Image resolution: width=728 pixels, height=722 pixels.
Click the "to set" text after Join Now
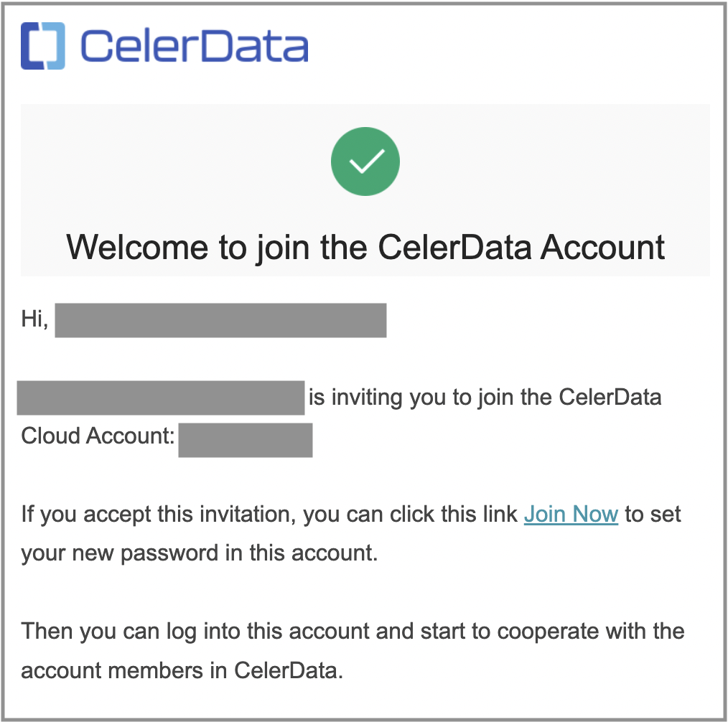(x=653, y=515)
